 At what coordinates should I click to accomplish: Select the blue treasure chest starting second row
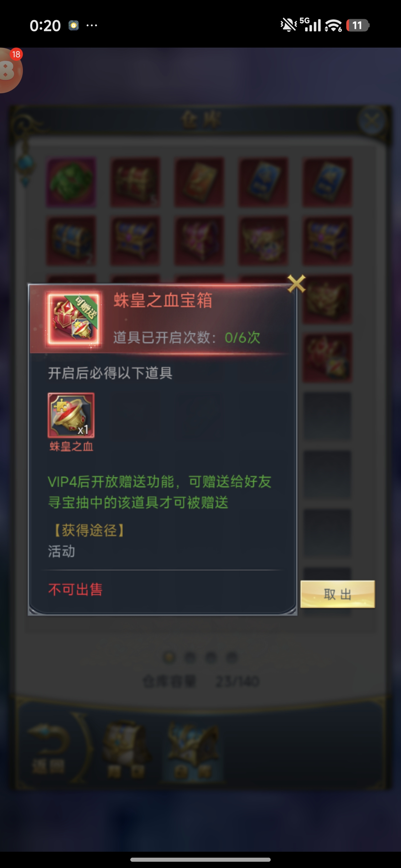coord(71,240)
